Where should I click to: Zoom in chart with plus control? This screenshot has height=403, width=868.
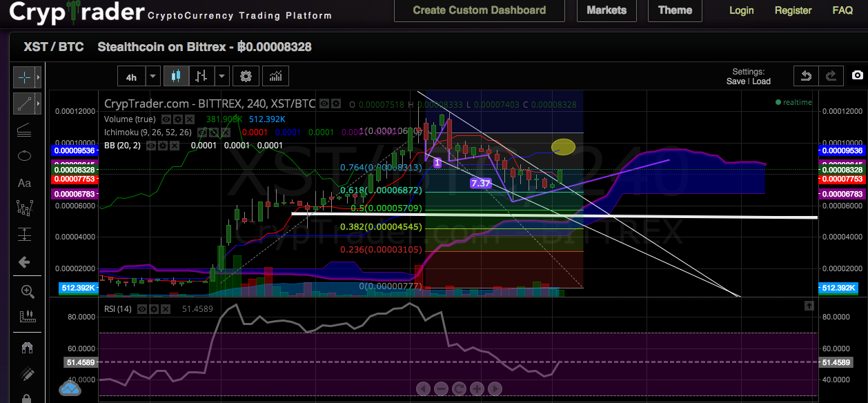[x=477, y=389]
